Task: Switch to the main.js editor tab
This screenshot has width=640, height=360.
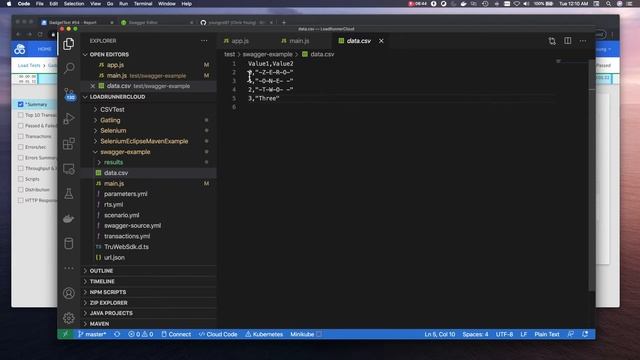Action: 299,41
